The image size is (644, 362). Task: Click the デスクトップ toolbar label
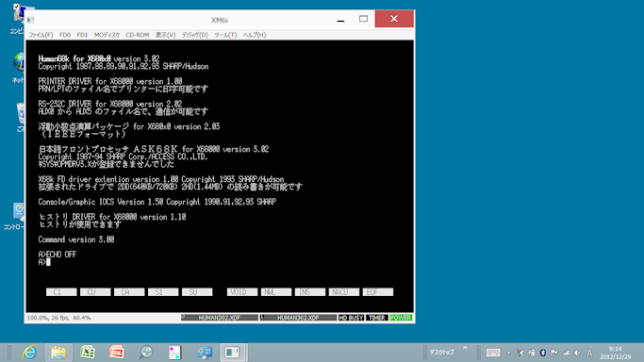[x=442, y=353]
